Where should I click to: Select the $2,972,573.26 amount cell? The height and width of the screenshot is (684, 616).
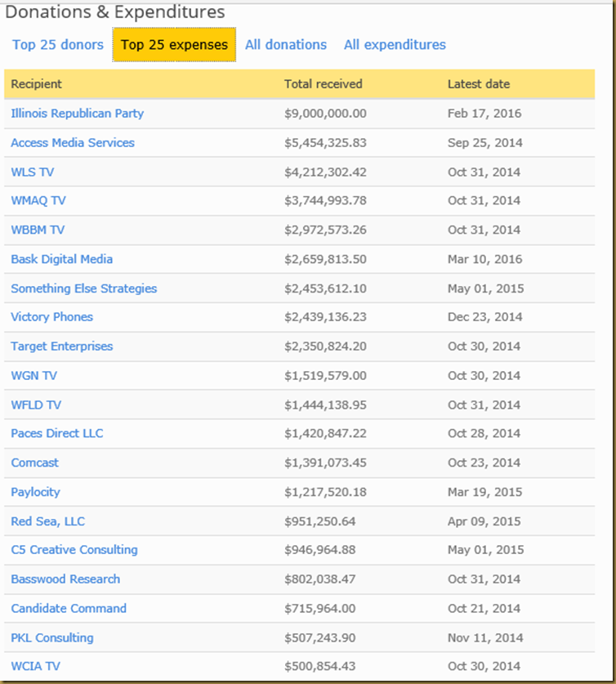[x=325, y=230]
